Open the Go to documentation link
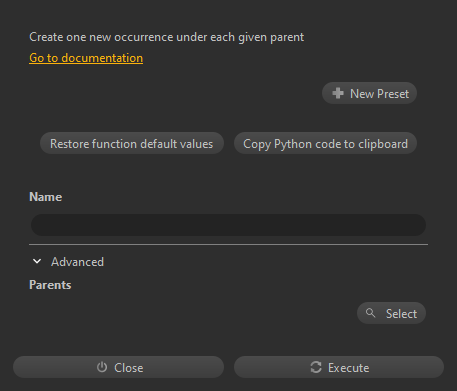The image size is (457, 391). [86, 58]
